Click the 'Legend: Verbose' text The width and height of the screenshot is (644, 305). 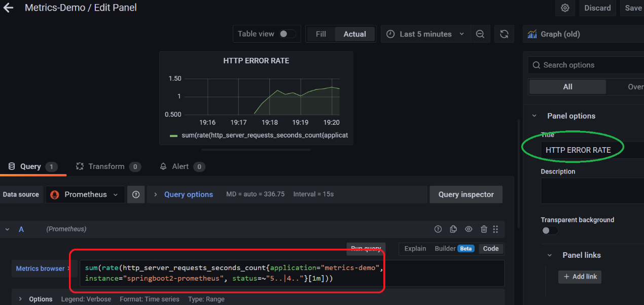pos(86,299)
